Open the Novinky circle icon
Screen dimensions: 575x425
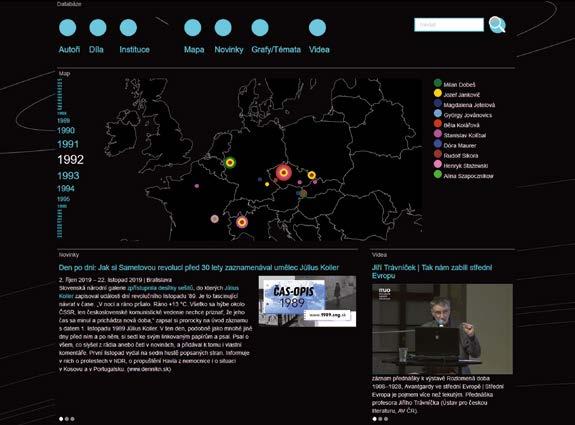coord(223,28)
